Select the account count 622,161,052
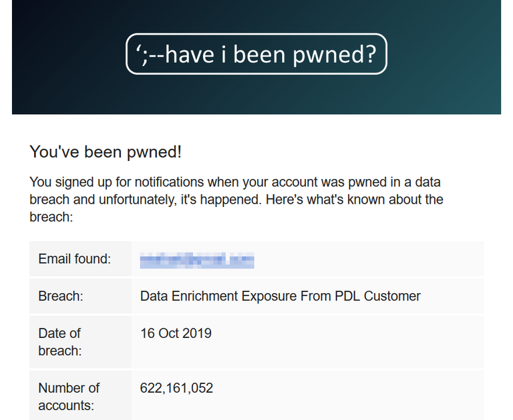Image resolution: width=513 pixels, height=420 pixels. pyautogui.click(x=176, y=388)
